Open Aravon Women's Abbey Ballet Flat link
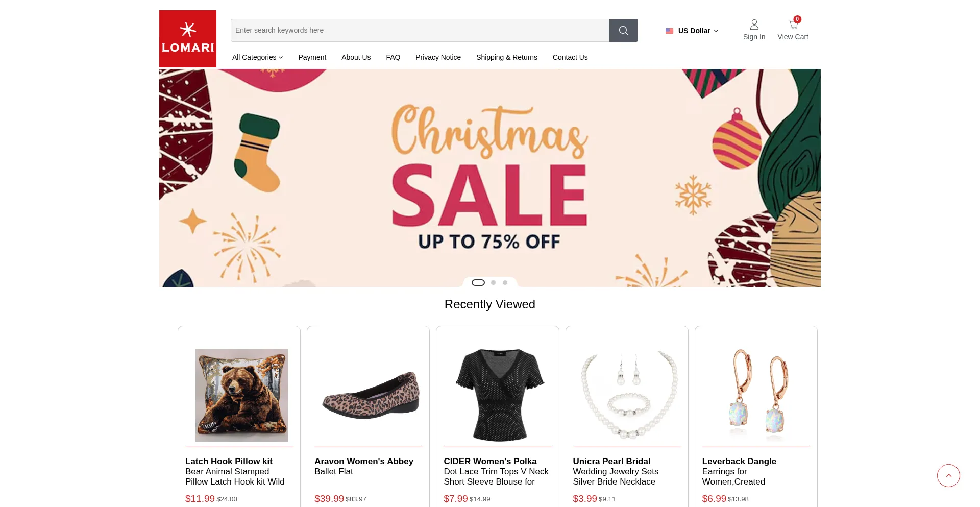The height and width of the screenshot is (507, 980). (x=363, y=461)
